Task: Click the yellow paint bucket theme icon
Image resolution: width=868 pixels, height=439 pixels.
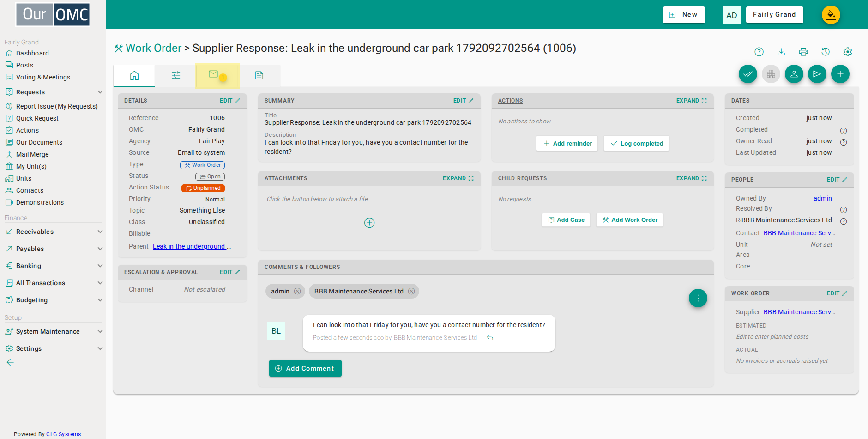Action: pyautogui.click(x=831, y=15)
